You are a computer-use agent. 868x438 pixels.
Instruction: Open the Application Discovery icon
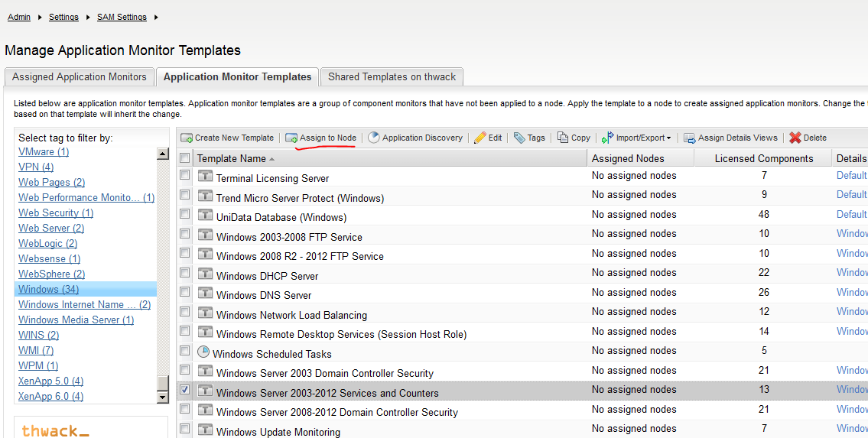374,137
